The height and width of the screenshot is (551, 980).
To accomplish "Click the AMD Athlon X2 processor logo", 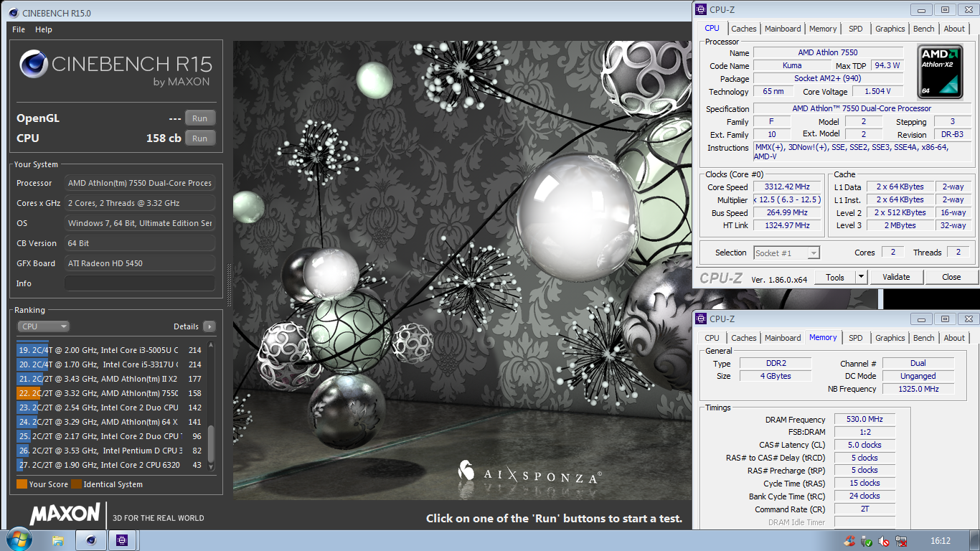I will click(x=941, y=72).
